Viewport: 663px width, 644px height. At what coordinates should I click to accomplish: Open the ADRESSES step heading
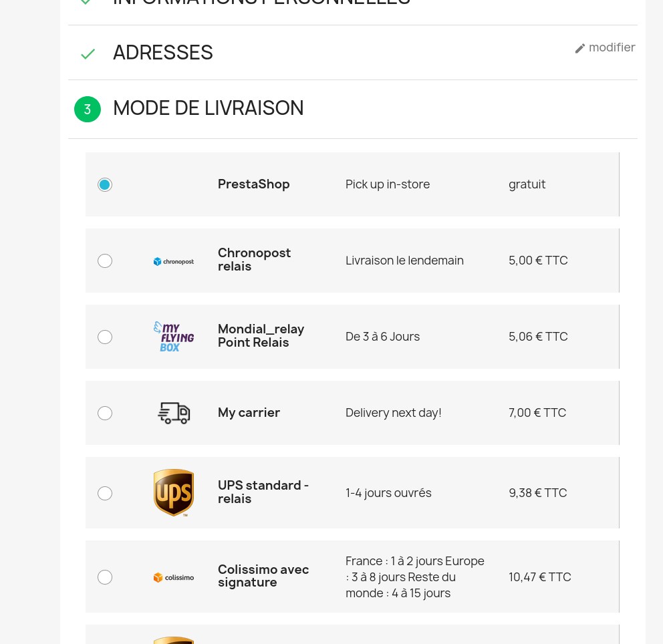pos(163,53)
